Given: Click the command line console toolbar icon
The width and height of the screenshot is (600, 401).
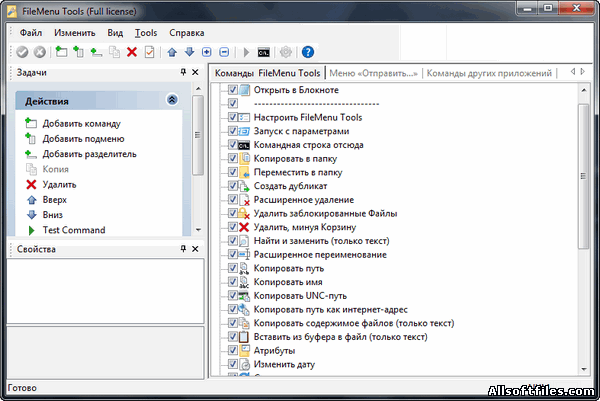Looking at the screenshot, I should click(264, 52).
